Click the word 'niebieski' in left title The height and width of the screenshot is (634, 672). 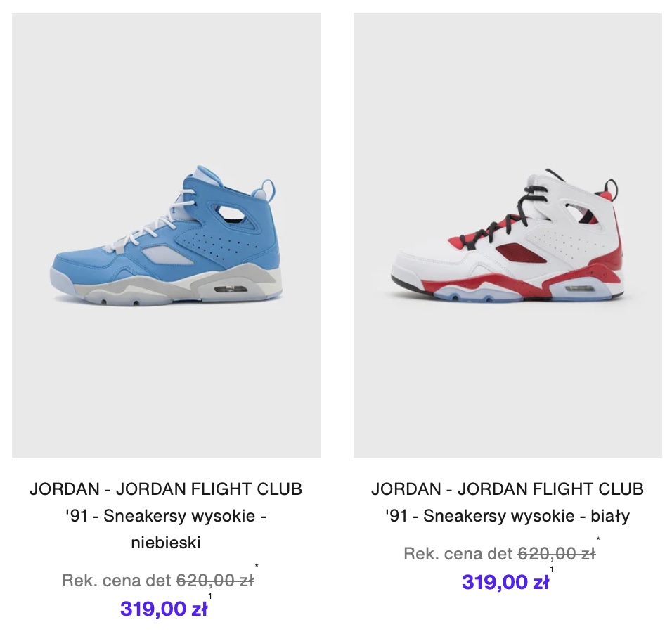tap(166, 543)
